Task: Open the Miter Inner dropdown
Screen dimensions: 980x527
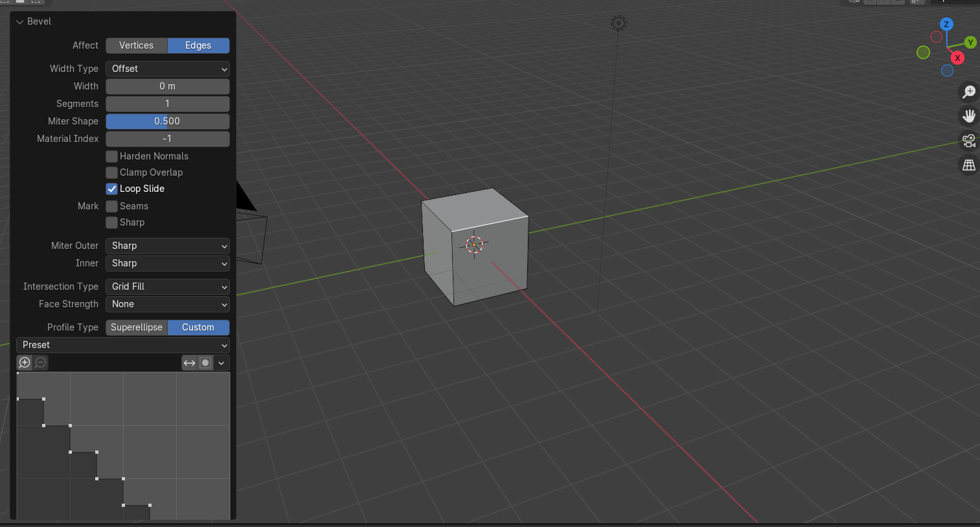Action: coord(168,263)
